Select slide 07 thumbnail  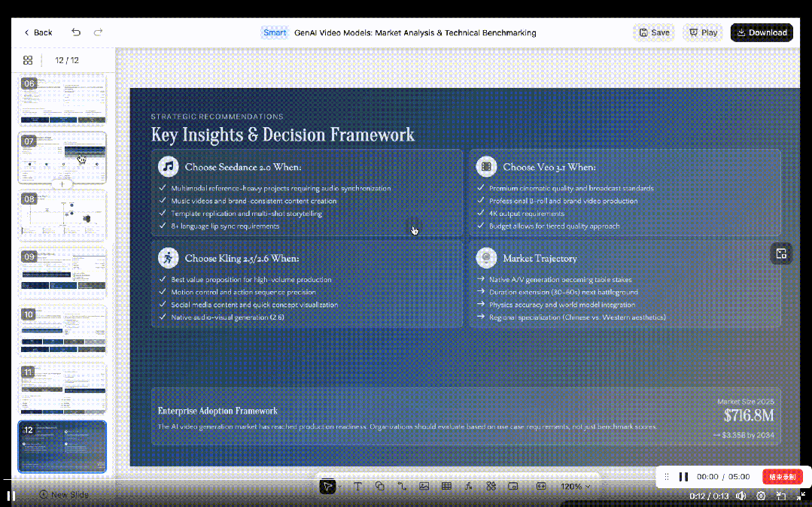62,157
